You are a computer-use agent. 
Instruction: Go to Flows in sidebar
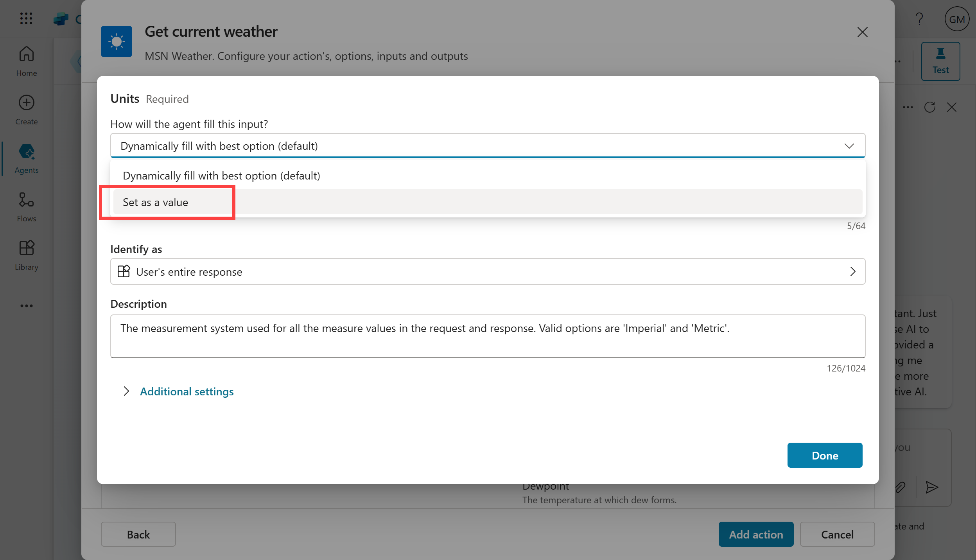pos(26,206)
